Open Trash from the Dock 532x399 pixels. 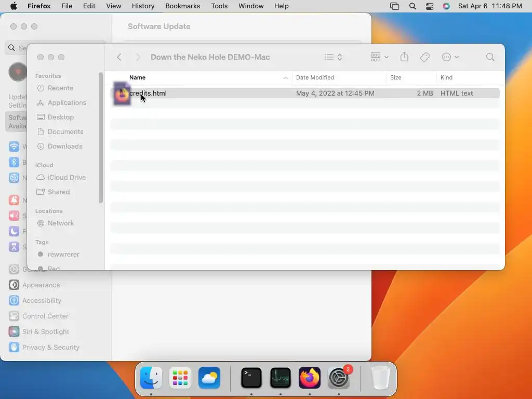click(381, 378)
